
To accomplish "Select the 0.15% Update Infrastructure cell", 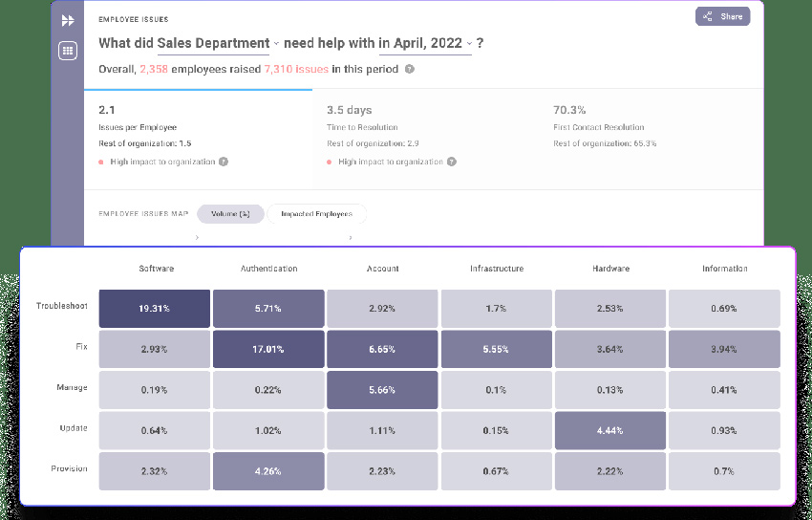I will tap(496, 430).
